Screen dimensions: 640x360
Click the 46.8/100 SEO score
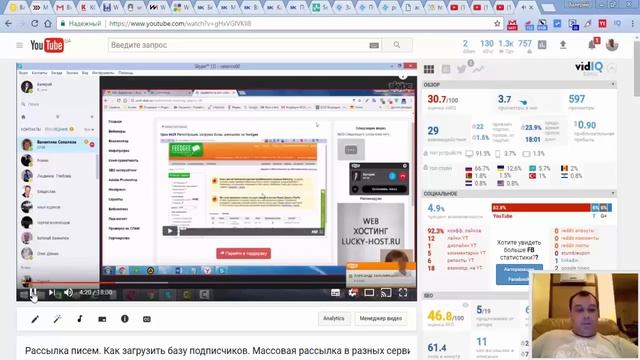tap(445, 316)
